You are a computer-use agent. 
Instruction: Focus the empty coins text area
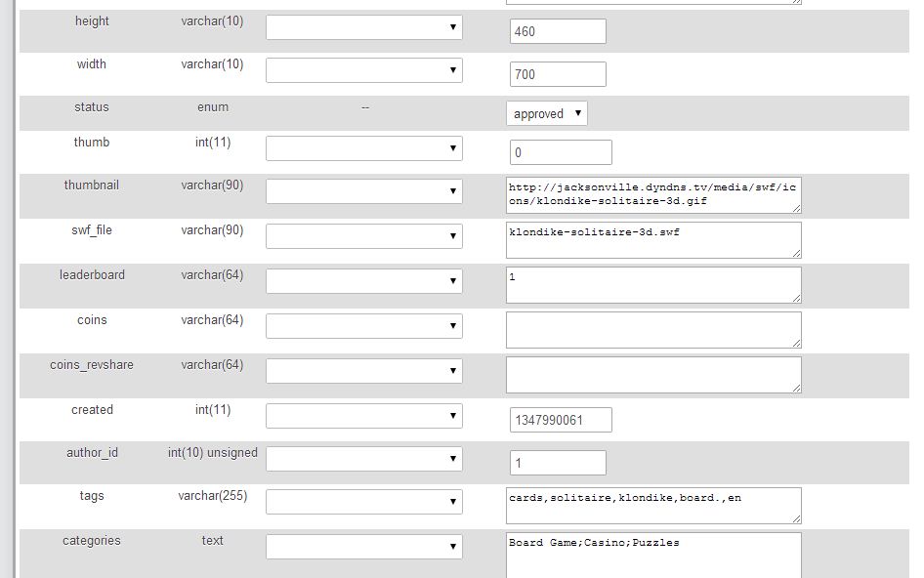click(652, 329)
